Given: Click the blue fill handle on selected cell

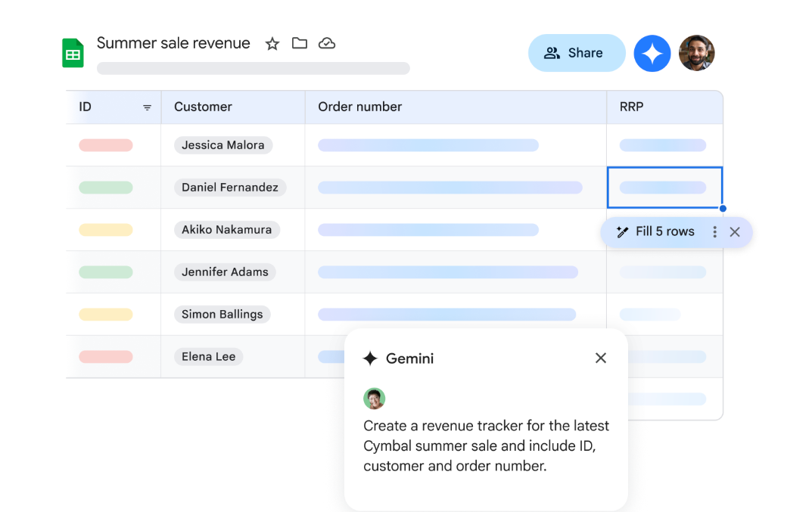Looking at the screenshot, I should point(723,209).
